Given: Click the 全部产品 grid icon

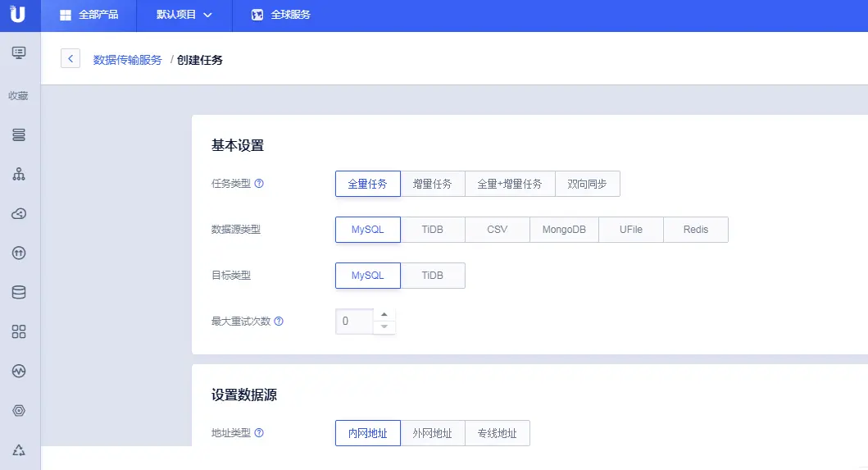Looking at the screenshot, I should pyautogui.click(x=66, y=15).
